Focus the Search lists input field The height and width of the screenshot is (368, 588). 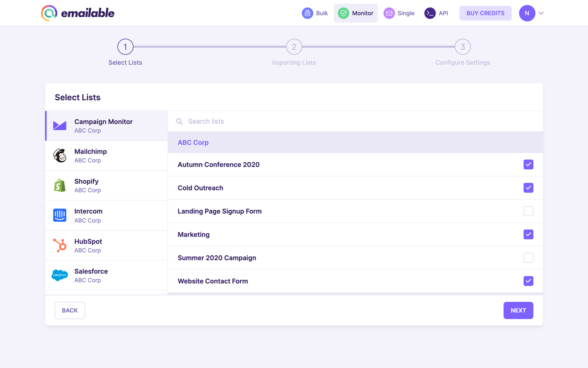(355, 121)
